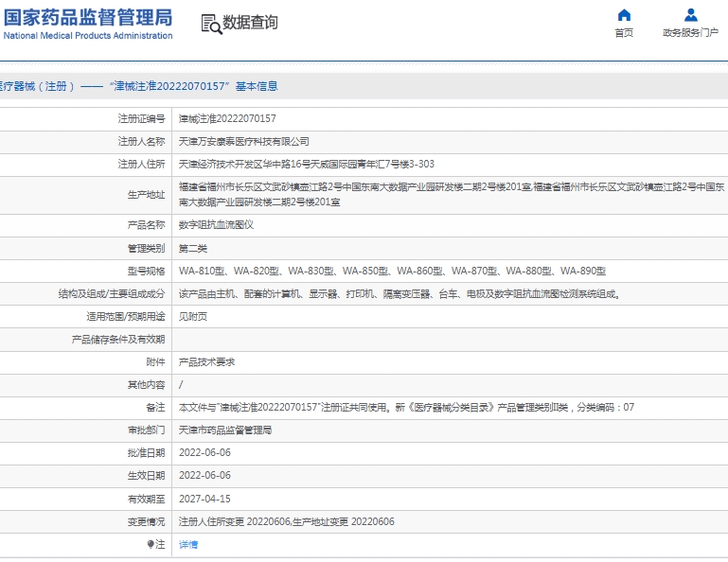Image resolution: width=728 pixels, height=562 pixels.
Task: Click the 数据查询 heading text
Action: (x=250, y=23)
